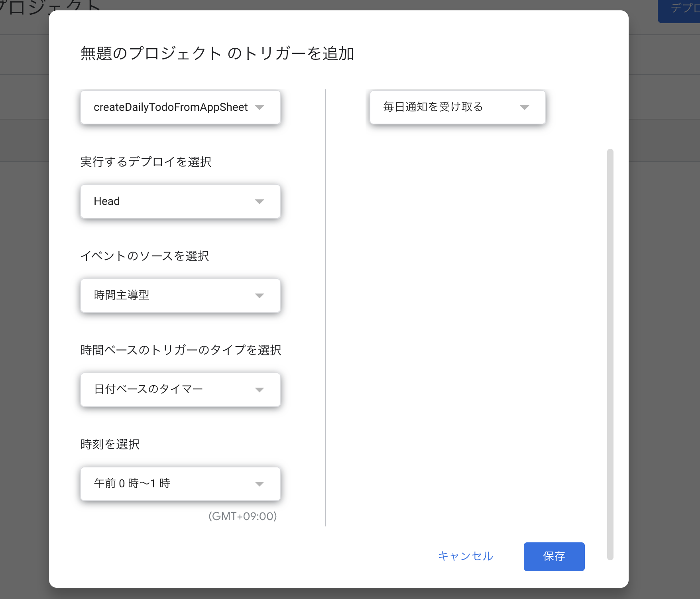The image size is (700, 599).
Task: Click the キャンセル button
Action: pyautogui.click(x=466, y=556)
